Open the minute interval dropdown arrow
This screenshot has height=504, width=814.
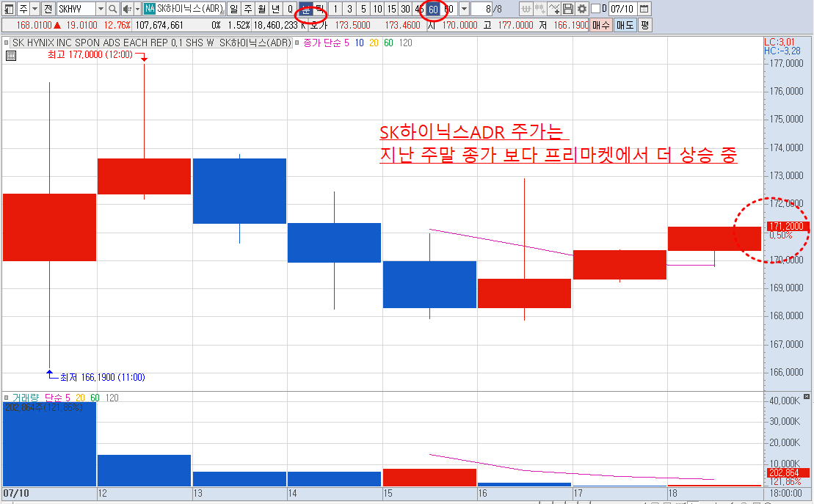tap(464, 9)
